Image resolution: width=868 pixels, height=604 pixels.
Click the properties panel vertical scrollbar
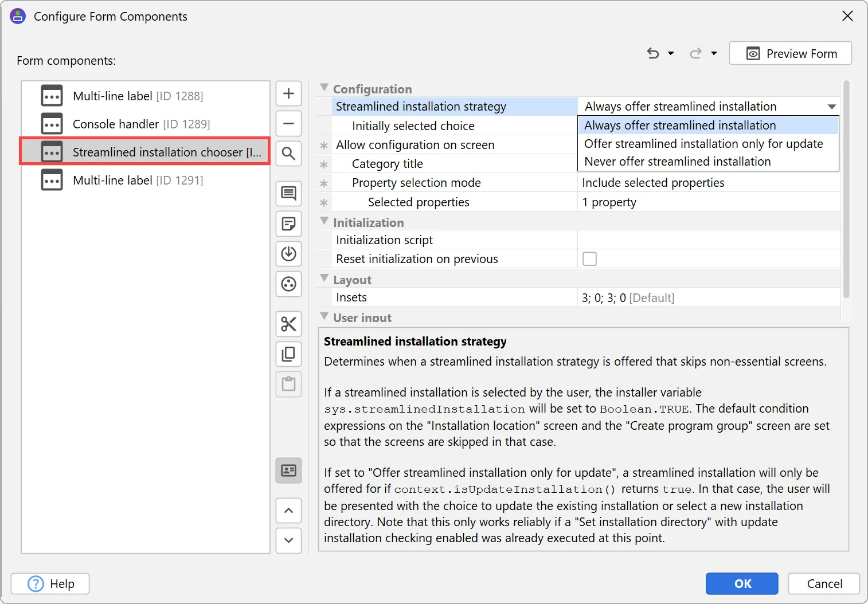tap(846, 189)
